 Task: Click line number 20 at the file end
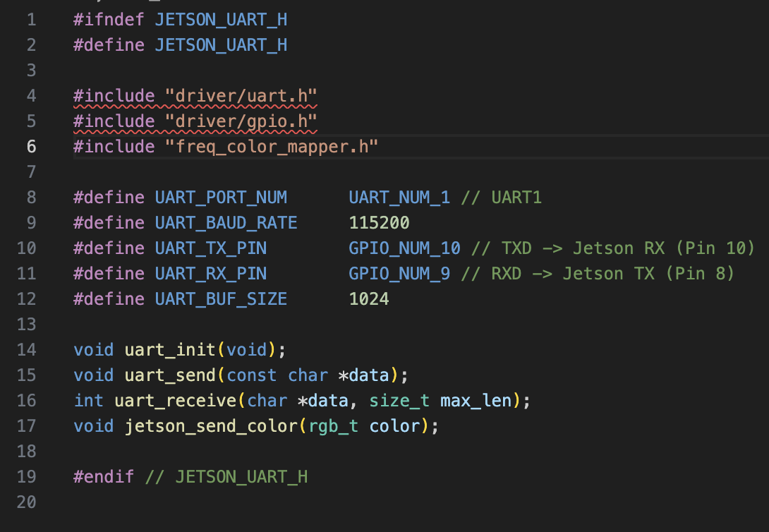[26, 502]
